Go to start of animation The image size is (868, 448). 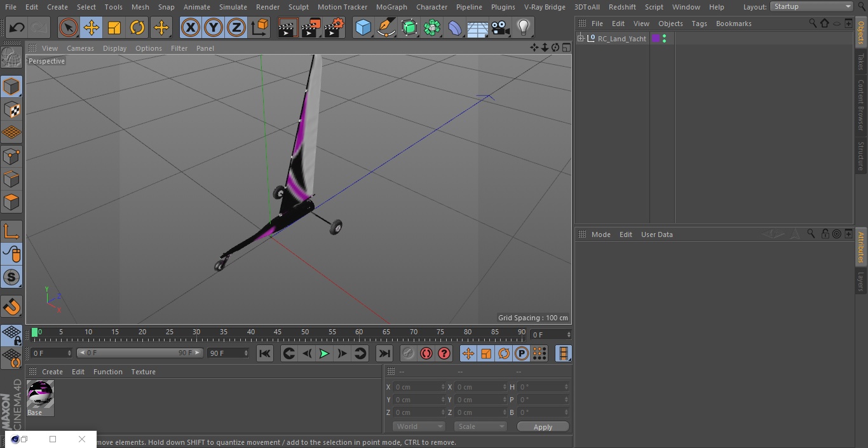pos(265,353)
